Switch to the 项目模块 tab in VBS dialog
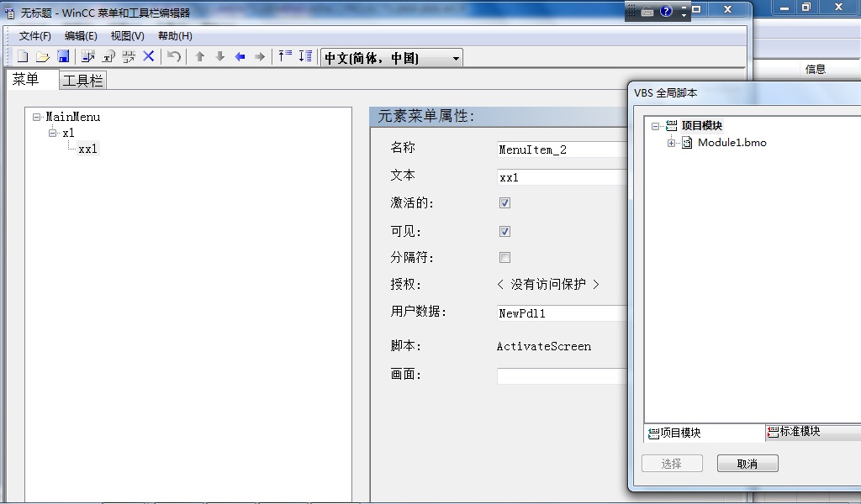The height and width of the screenshot is (504, 861). pyautogui.click(x=704, y=433)
